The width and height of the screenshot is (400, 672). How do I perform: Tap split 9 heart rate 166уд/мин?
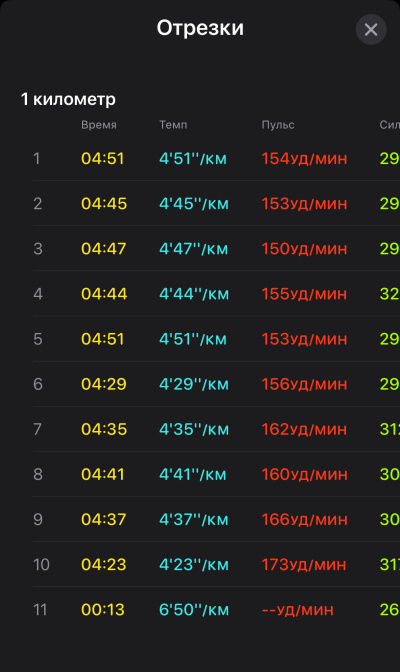(x=304, y=519)
